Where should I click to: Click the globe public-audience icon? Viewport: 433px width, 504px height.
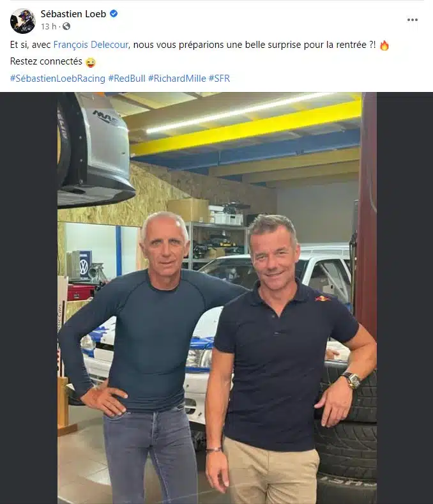(x=66, y=26)
